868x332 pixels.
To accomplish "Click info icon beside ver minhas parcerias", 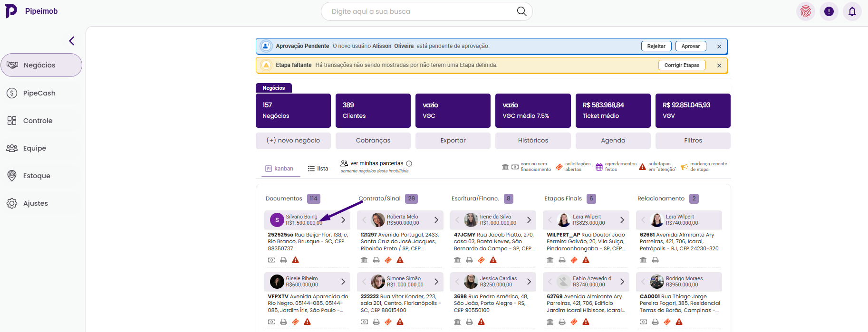I will [409, 163].
